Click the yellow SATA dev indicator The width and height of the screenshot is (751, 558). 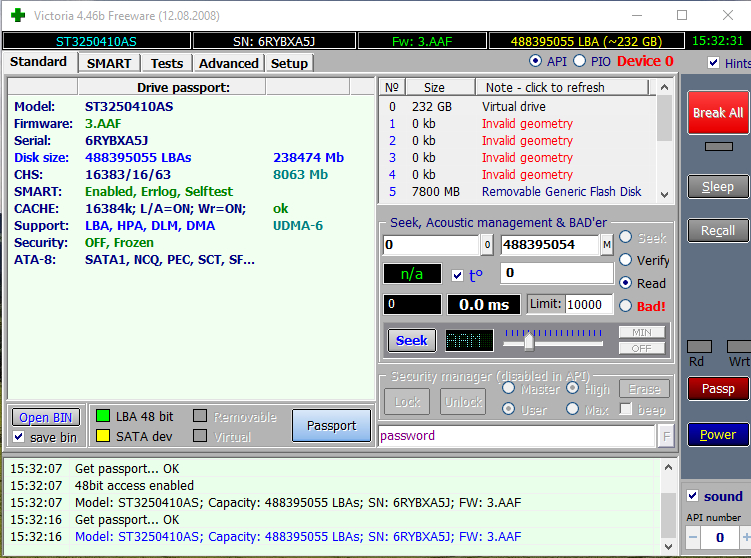103,435
